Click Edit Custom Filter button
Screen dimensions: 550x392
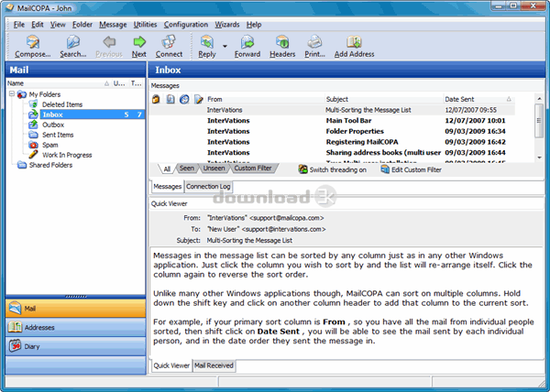[411, 170]
